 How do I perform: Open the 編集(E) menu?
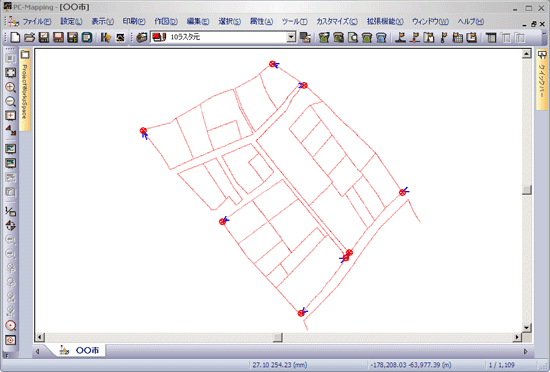pos(198,22)
